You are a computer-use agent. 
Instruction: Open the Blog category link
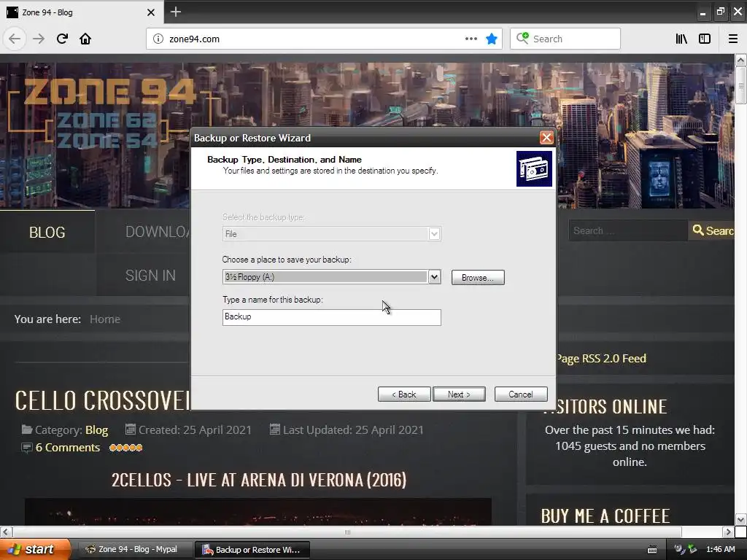(x=97, y=430)
